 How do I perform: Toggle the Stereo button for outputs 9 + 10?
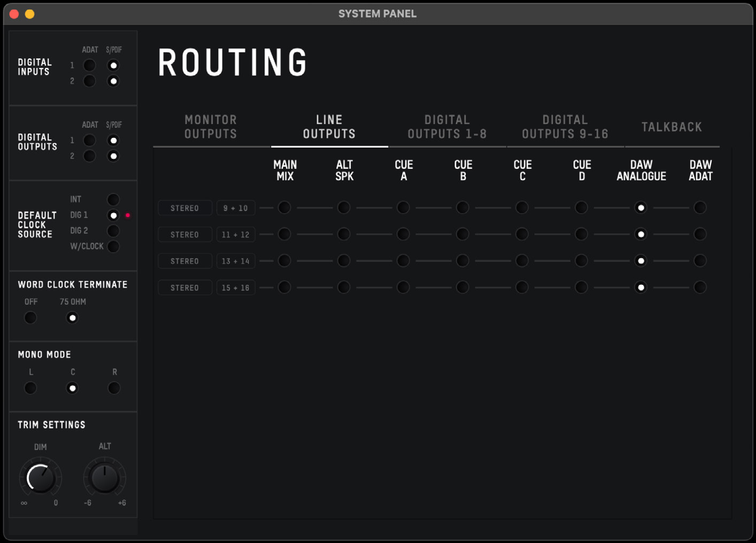pos(185,208)
